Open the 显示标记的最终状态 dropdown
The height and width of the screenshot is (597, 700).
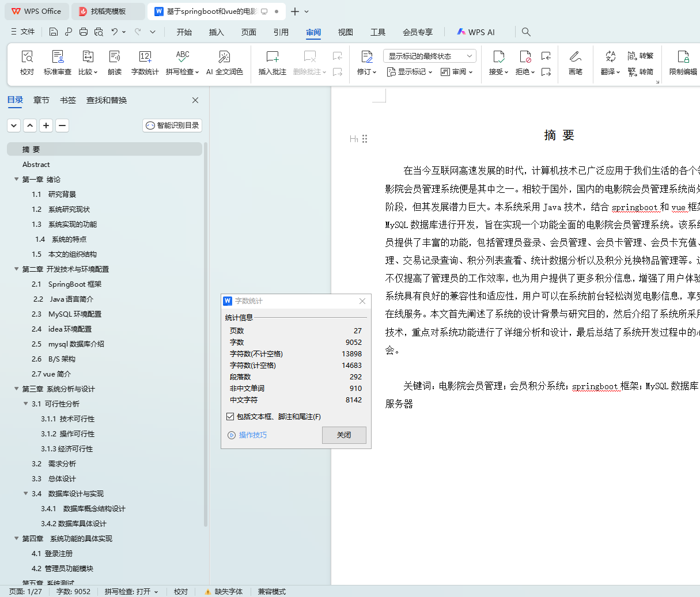[x=429, y=56]
